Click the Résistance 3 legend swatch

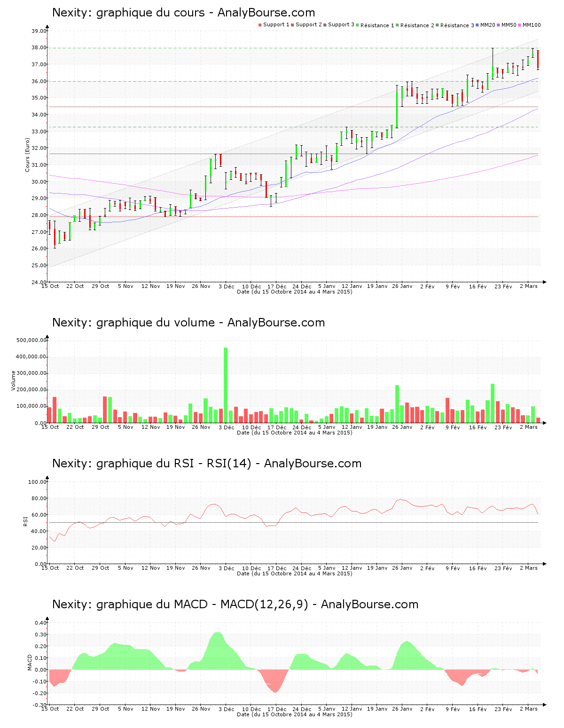pos(438,25)
